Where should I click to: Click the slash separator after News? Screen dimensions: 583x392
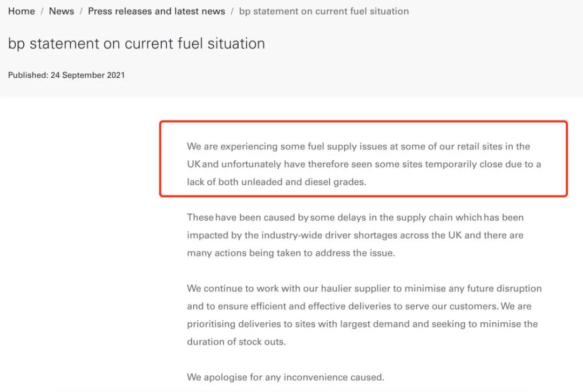pyautogui.click(x=81, y=11)
